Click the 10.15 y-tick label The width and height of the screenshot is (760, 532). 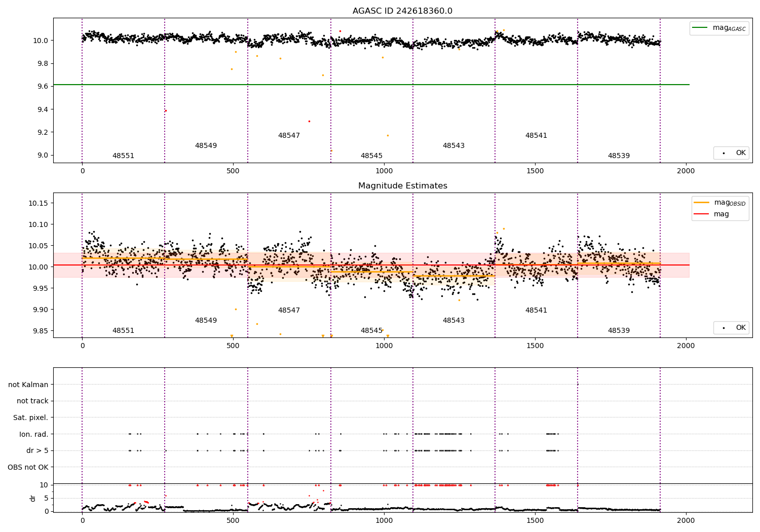tap(39, 204)
